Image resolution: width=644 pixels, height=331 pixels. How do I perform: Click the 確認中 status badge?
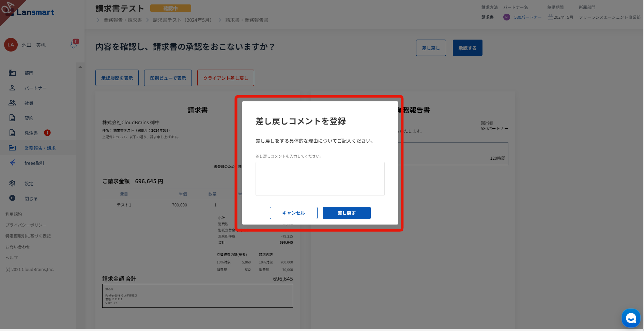pyautogui.click(x=170, y=8)
